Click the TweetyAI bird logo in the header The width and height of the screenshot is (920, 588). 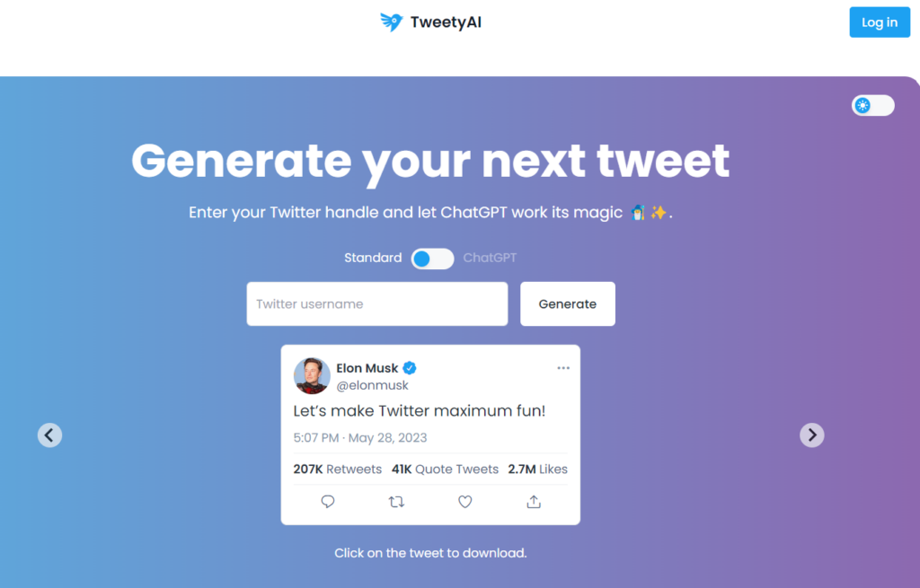point(392,22)
